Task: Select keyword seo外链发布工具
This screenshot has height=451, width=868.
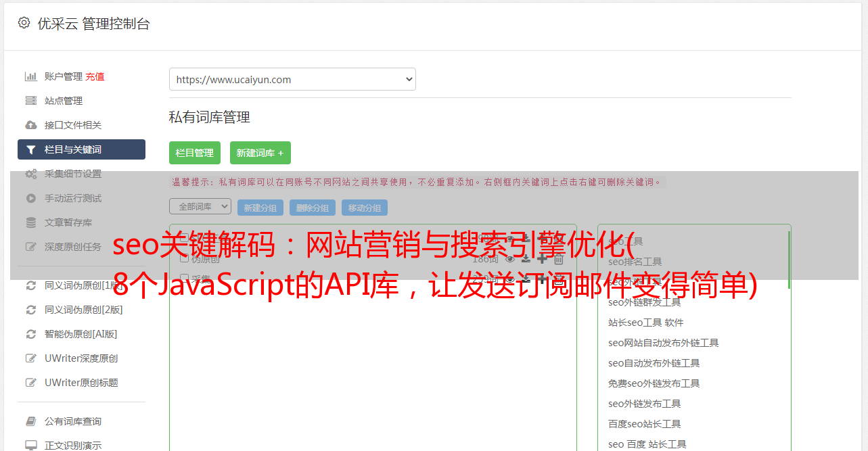Action: 644,404
